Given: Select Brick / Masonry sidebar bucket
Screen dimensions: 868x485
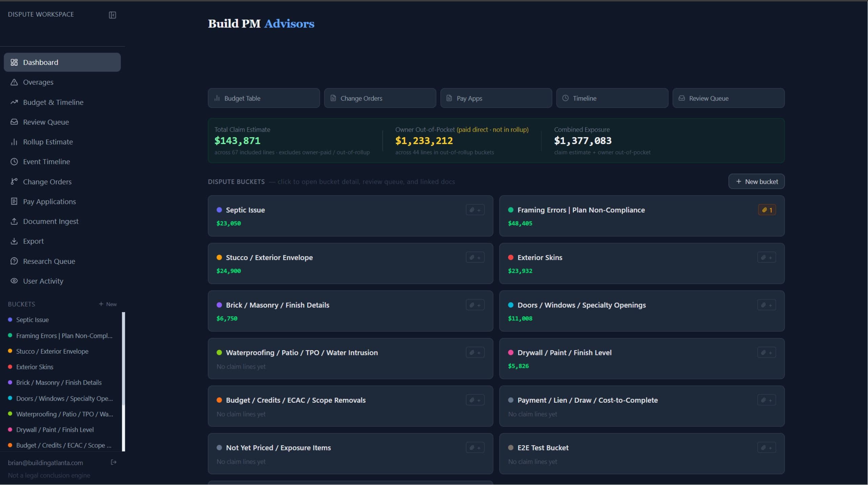Looking at the screenshot, I should click(x=61, y=382).
